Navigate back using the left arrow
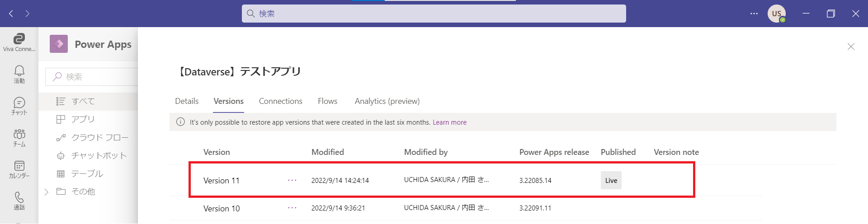This screenshot has height=224, width=868. [11, 14]
